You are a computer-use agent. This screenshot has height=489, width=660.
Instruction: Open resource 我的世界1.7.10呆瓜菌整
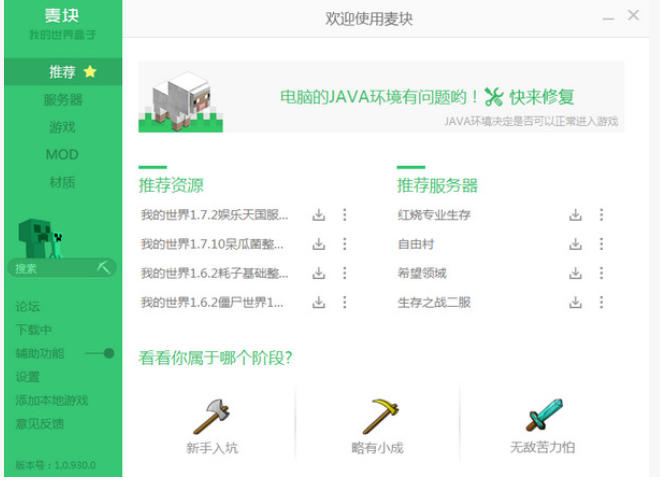pyautogui.click(x=212, y=244)
